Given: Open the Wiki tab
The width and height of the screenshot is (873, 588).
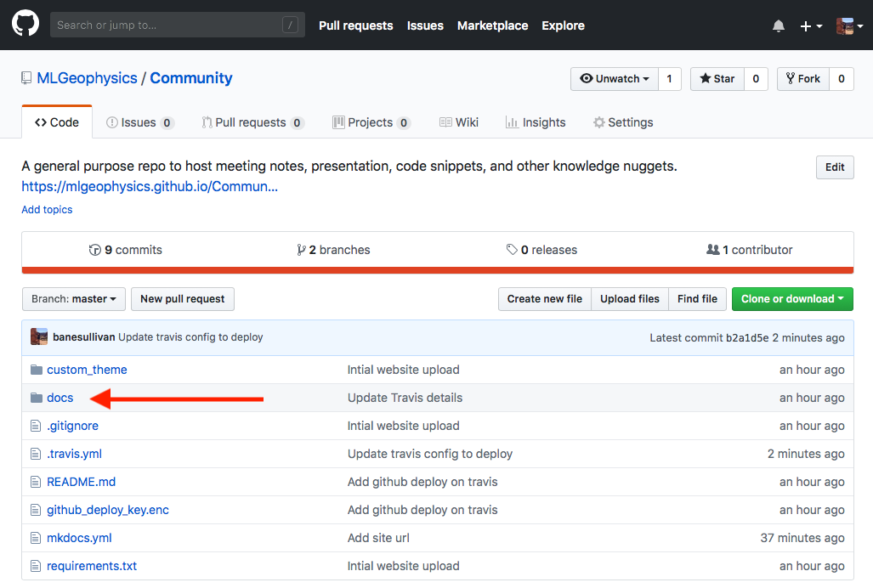Looking at the screenshot, I should coord(459,122).
